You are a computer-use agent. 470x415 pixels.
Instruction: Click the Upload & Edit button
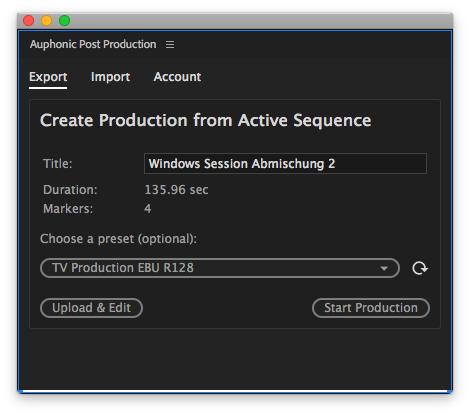point(91,308)
